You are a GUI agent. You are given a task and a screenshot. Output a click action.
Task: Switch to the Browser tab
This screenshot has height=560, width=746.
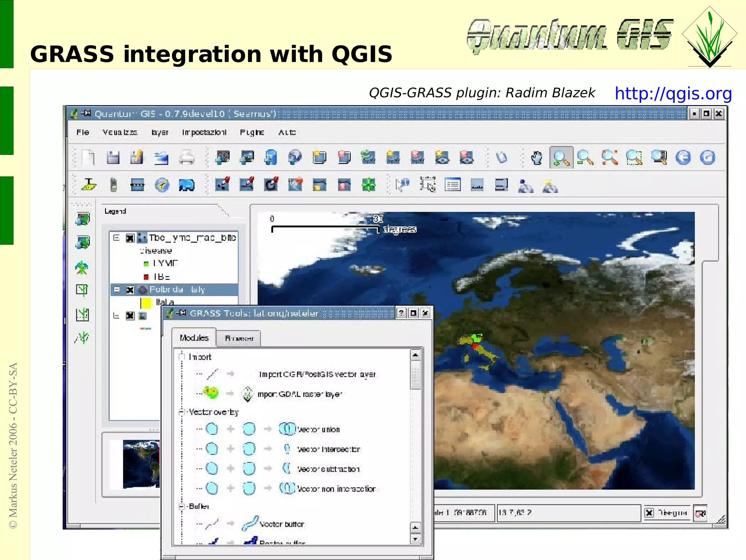[239, 338]
